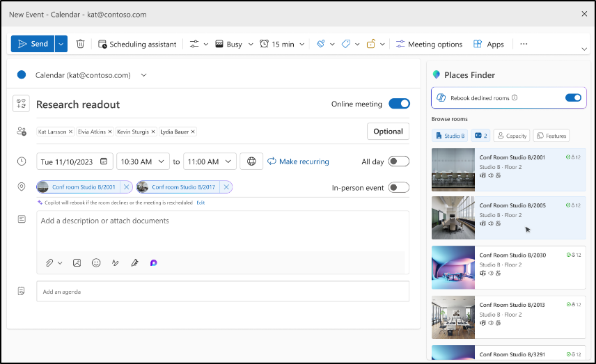Image resolution: width=596 pixels, height=364 pixels.
Task: Click the Optional attendees button
Action: [x=388, y=132]
